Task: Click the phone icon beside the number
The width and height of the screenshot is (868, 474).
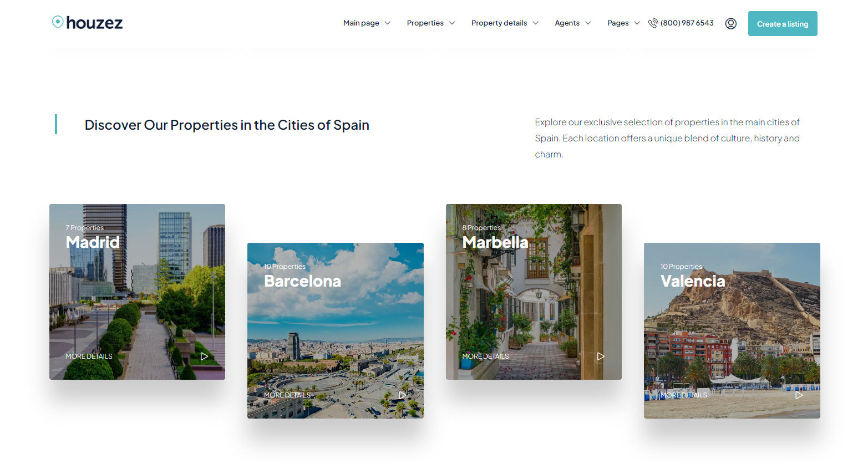Action: coord(653,23)
